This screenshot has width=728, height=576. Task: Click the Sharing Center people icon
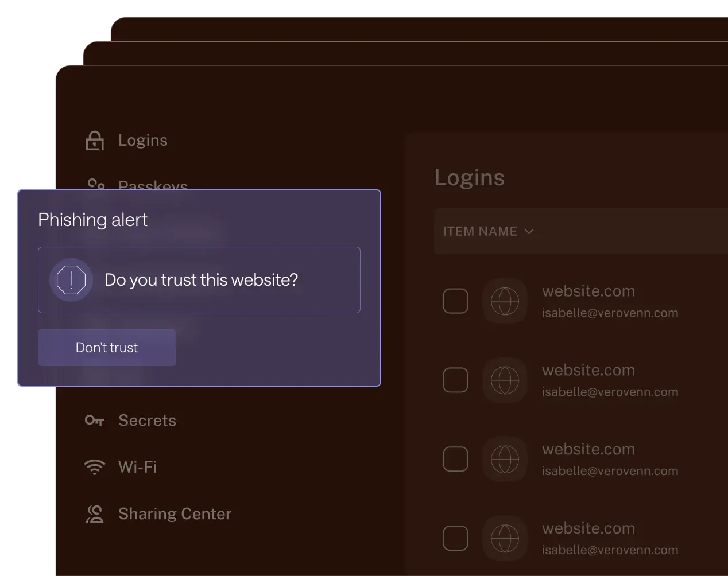pos(95,514)
